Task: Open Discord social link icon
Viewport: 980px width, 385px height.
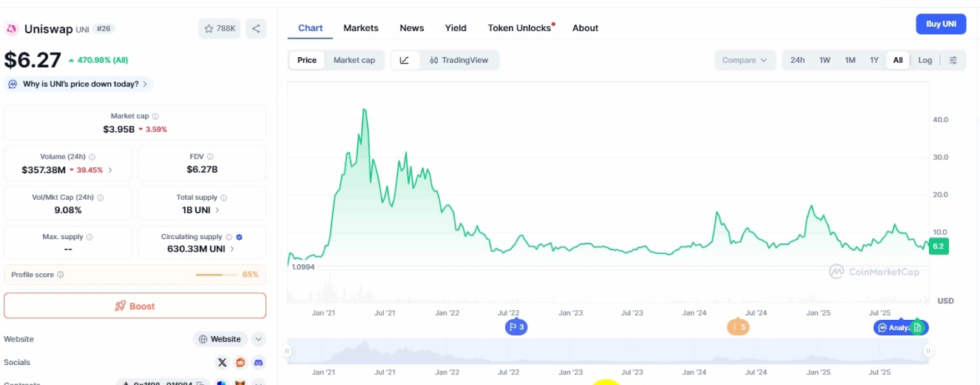Action: (x=259, y=362)
